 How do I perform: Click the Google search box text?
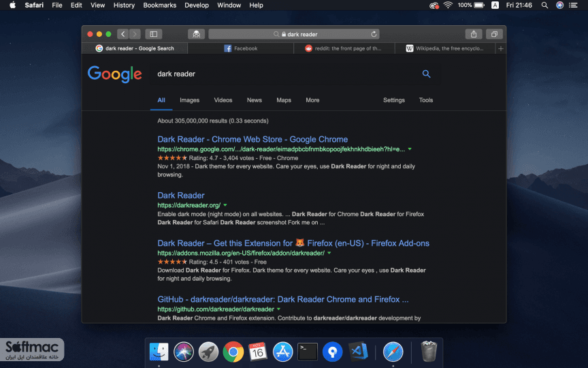[x=176, y=74]
